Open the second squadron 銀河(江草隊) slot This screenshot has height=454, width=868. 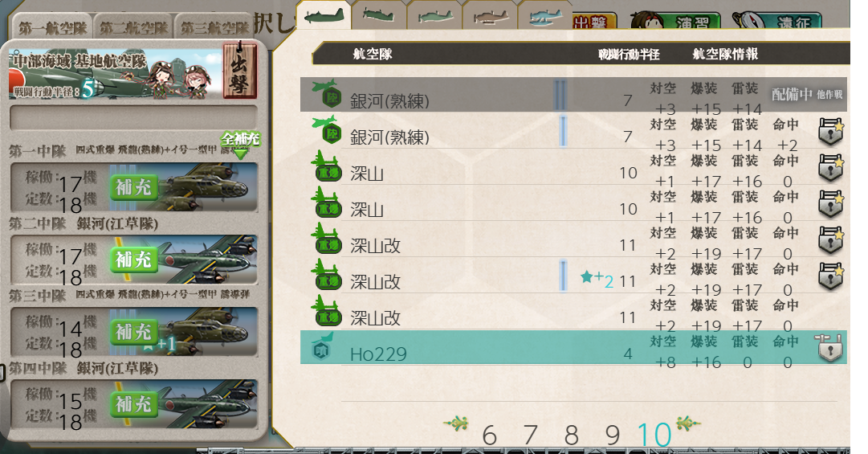click(133, 259)
